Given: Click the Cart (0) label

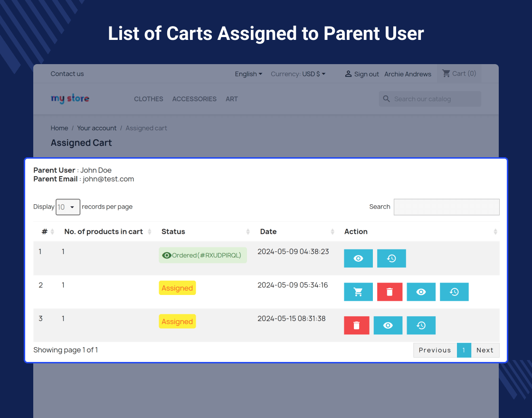Looking at the screenshot, I should [x=464, y=73].
